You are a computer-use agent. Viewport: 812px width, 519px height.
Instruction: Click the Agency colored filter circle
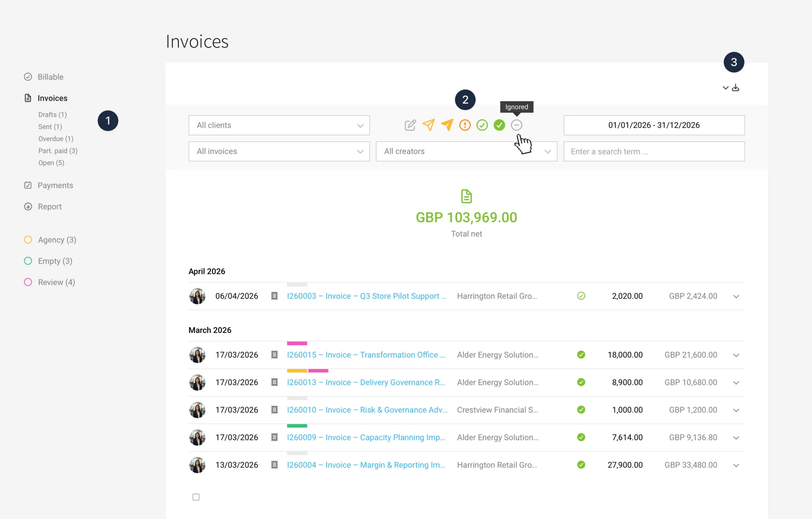click(x=28, y=240)
